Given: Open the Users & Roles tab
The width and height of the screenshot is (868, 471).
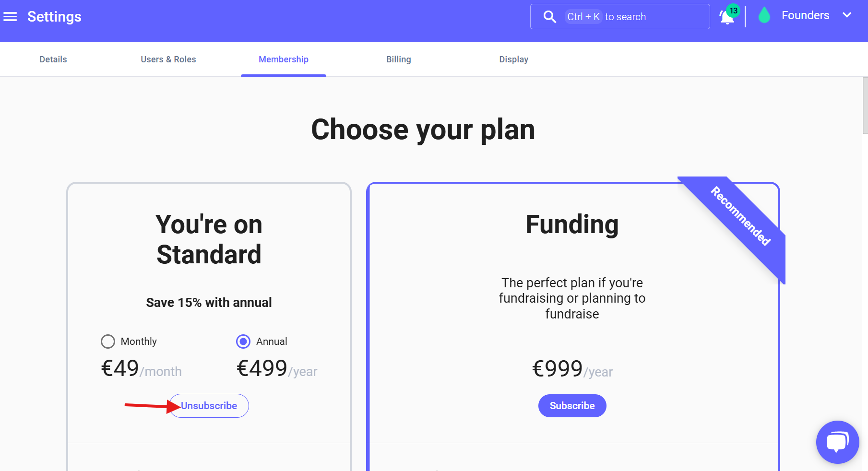Looking at the screenshot, I should coord(168,59).
